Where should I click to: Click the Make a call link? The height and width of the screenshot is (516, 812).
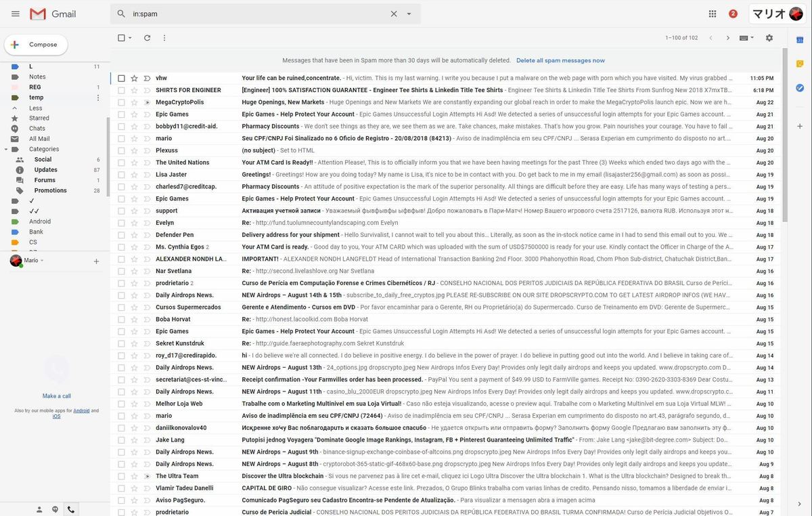point(57,396)
